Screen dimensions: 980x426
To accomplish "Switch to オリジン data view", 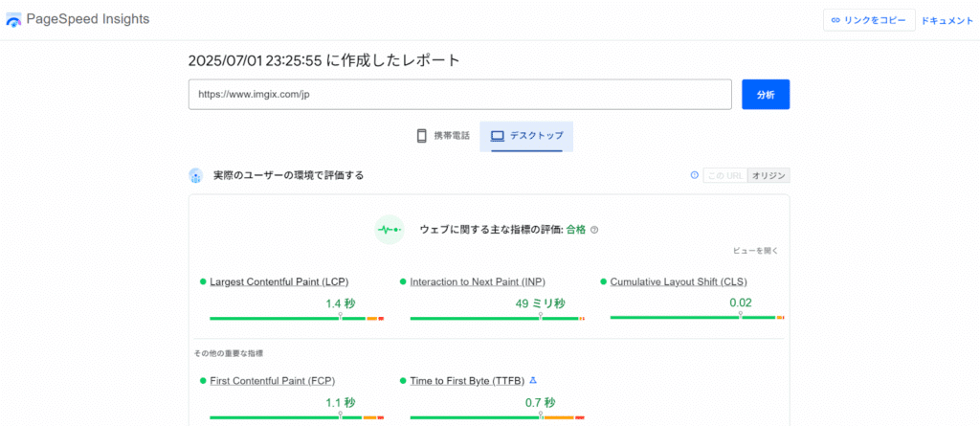I will pos(768,175).
